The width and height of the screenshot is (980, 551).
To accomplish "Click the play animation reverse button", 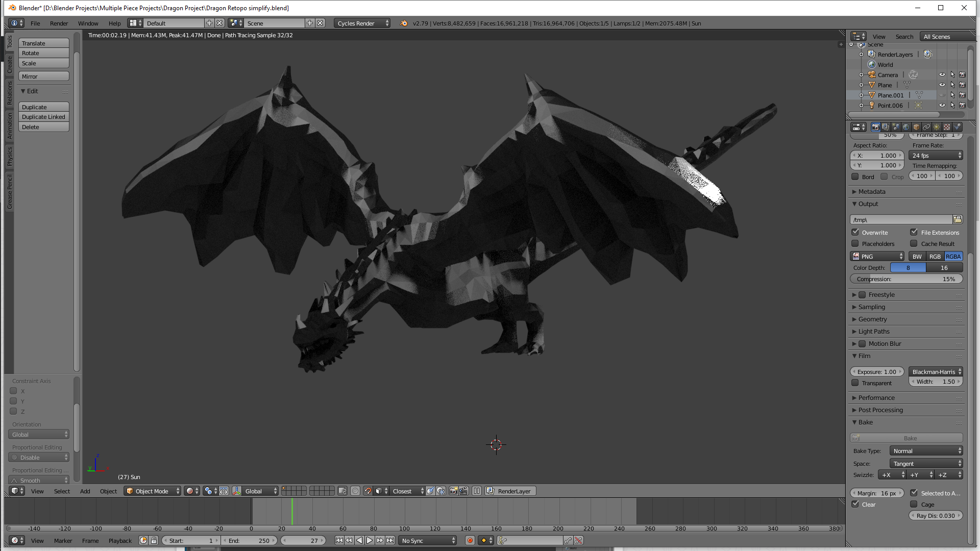I will pyautogui.click(x=359, y=540).
